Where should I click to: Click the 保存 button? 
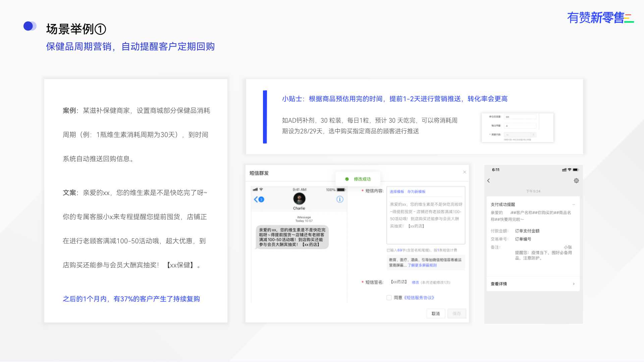click(x=457, y=313)
